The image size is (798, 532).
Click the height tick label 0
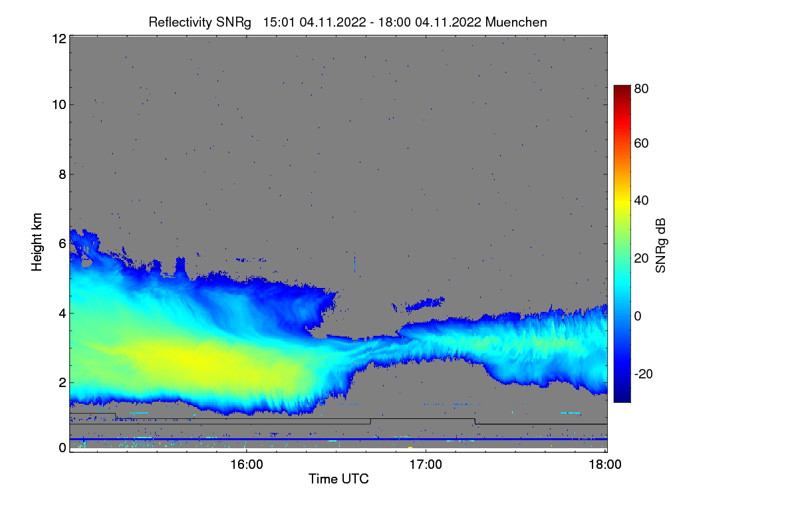(x=63, y=448)
